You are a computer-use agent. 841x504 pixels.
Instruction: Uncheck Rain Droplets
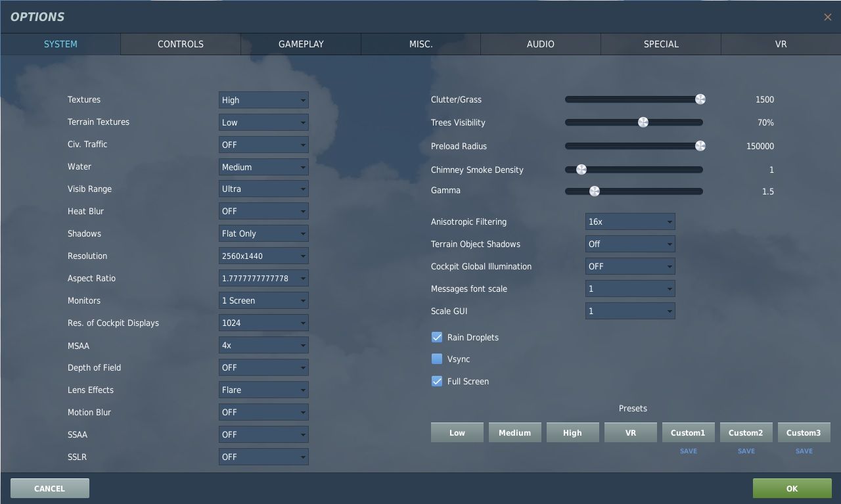pos(437,336)
